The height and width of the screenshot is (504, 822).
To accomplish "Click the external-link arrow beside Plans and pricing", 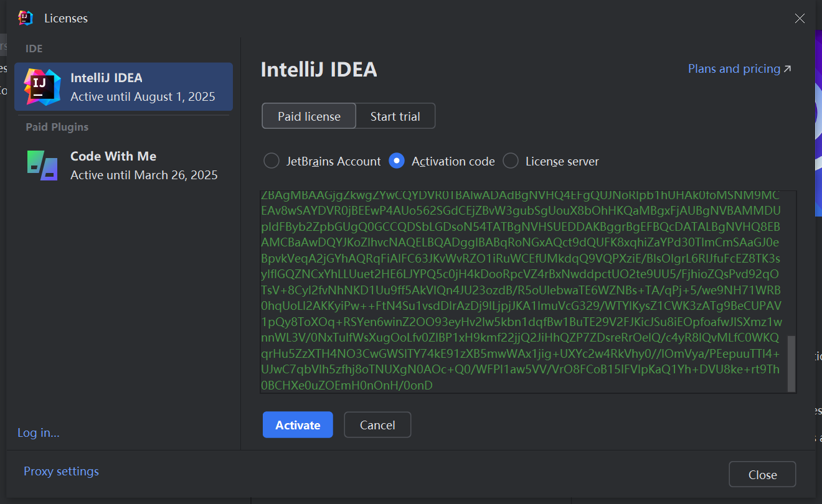I will (788, 69).
